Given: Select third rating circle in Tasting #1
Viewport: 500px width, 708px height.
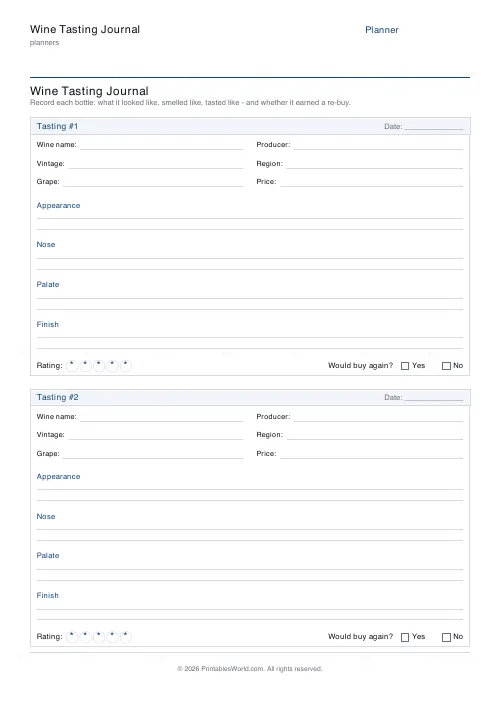Looking at the screenshot, I should pos(99,366).
